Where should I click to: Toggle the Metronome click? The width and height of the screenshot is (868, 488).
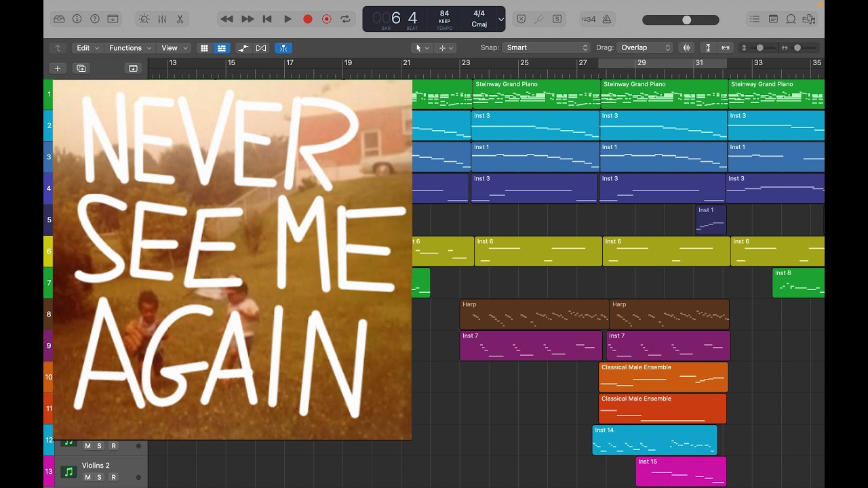606,19
